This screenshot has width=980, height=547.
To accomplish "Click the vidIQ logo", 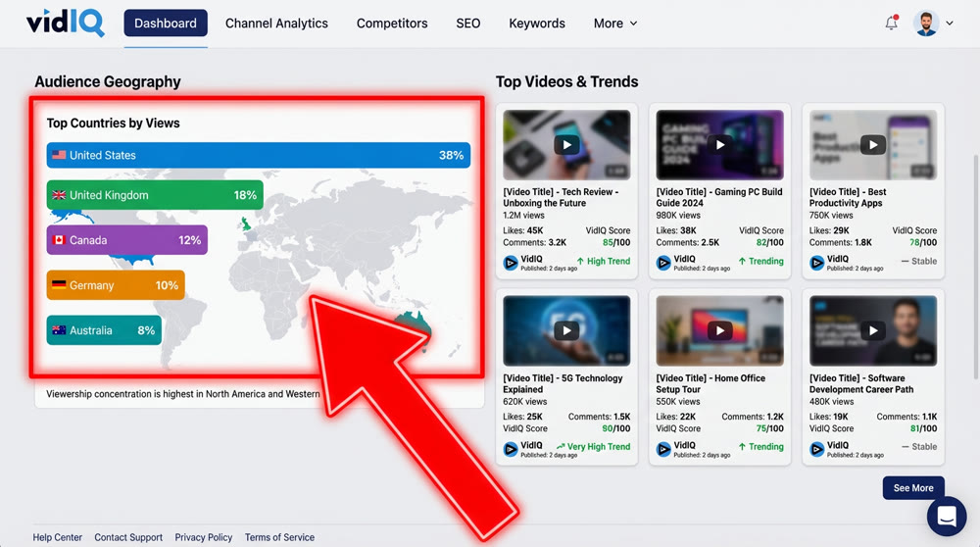I will point(65,23).
